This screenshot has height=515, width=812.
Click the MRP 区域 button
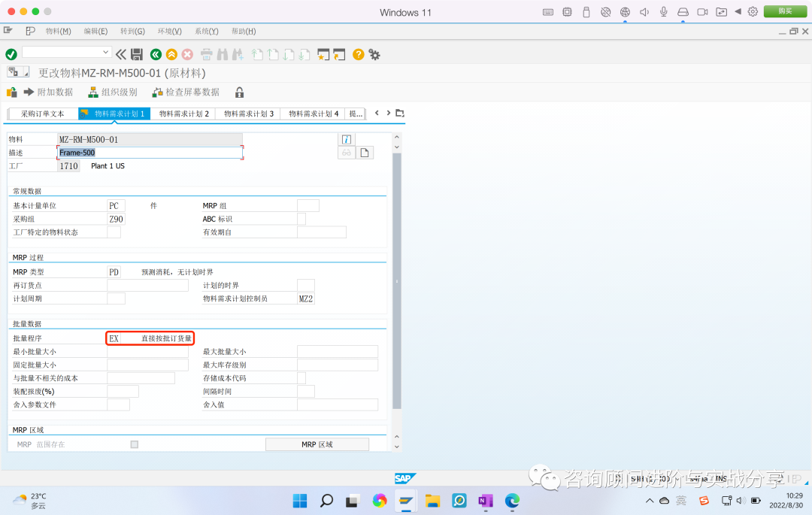317,444
